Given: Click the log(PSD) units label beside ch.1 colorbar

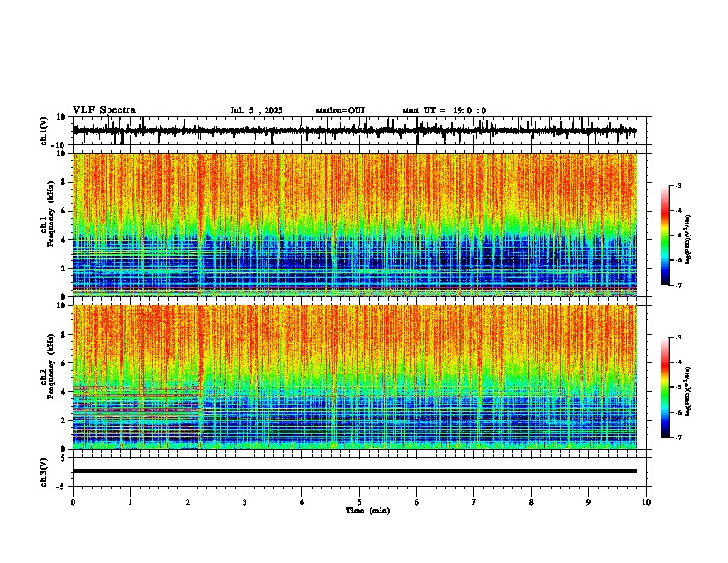Looking at the screenshot, I should 689,239.
